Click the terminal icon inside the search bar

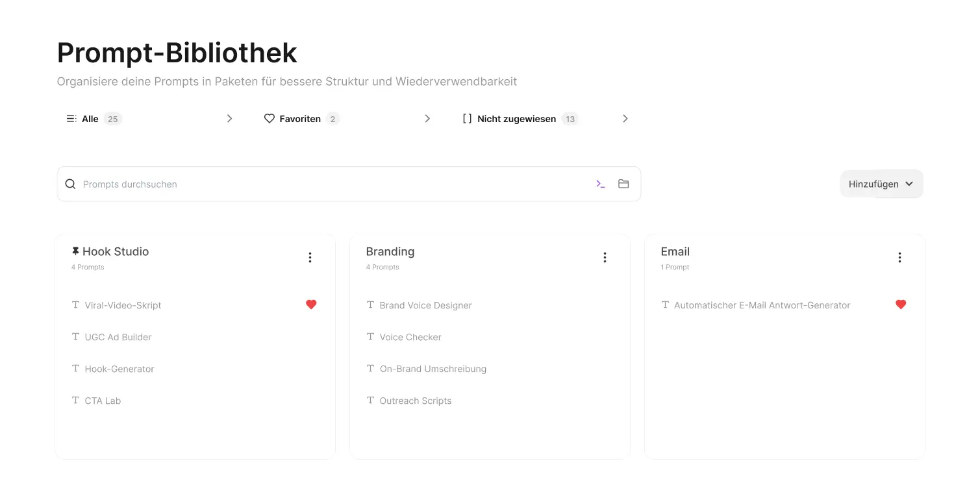(600, 184)
